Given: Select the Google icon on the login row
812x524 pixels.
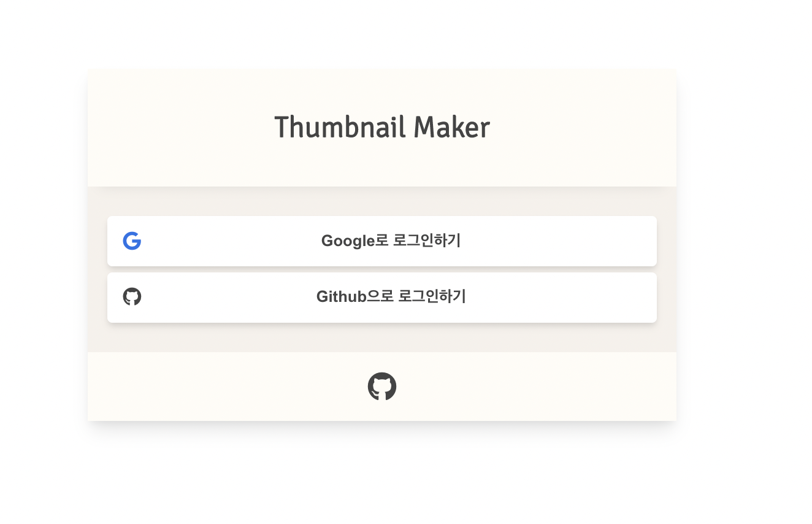Looking at the screenshot, I should (132, 241).
